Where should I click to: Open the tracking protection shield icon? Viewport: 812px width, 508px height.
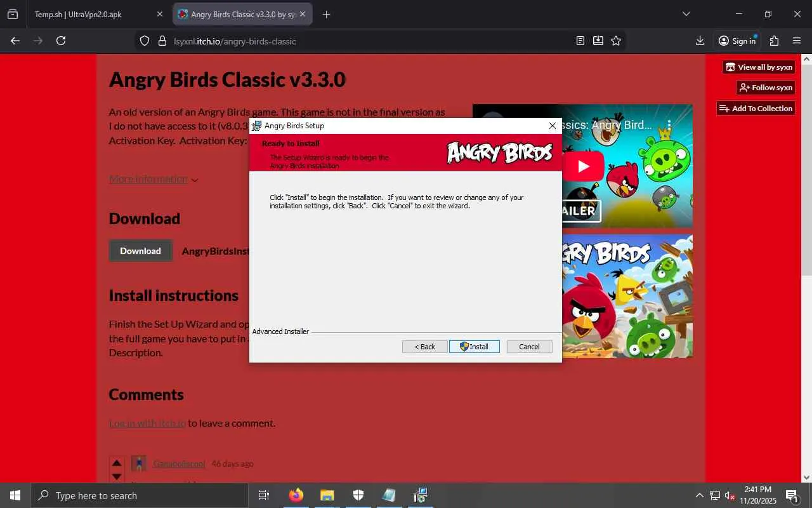[145, 41]
